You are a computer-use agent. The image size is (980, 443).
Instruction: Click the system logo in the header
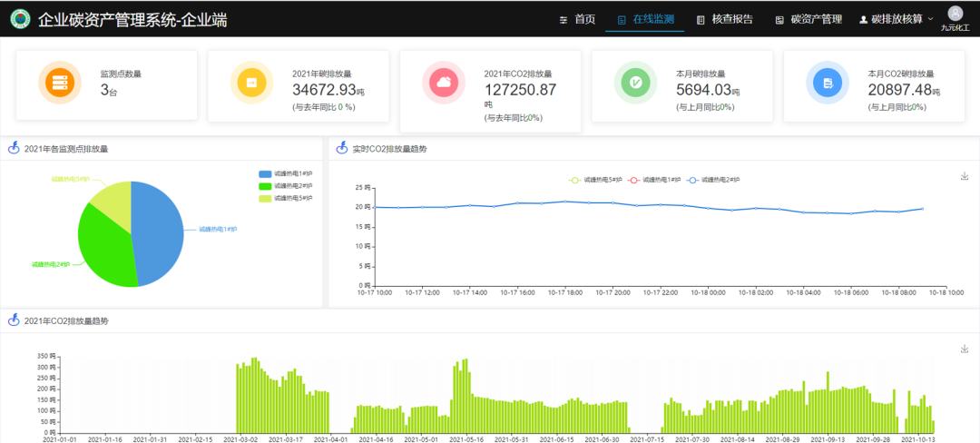pos(19,19)
